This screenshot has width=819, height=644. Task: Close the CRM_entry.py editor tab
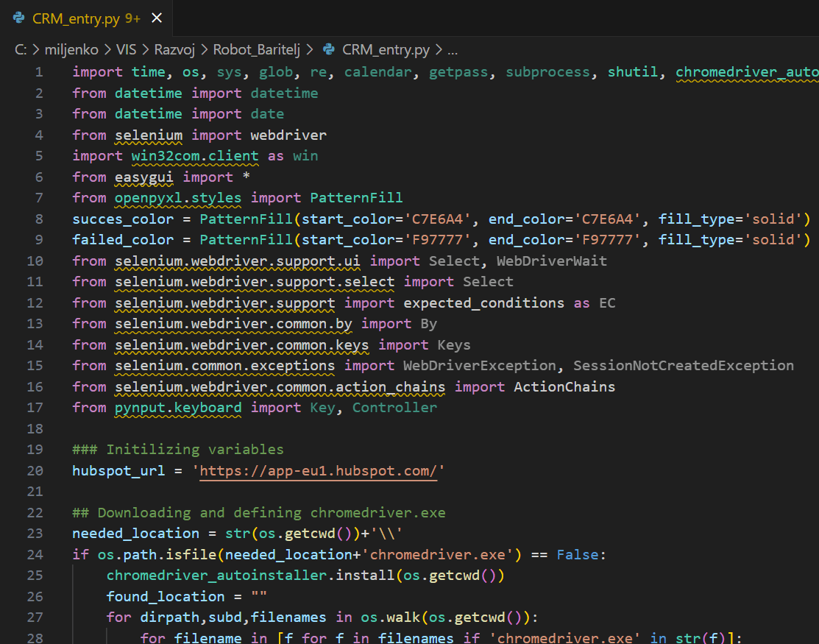click(155, 19)
